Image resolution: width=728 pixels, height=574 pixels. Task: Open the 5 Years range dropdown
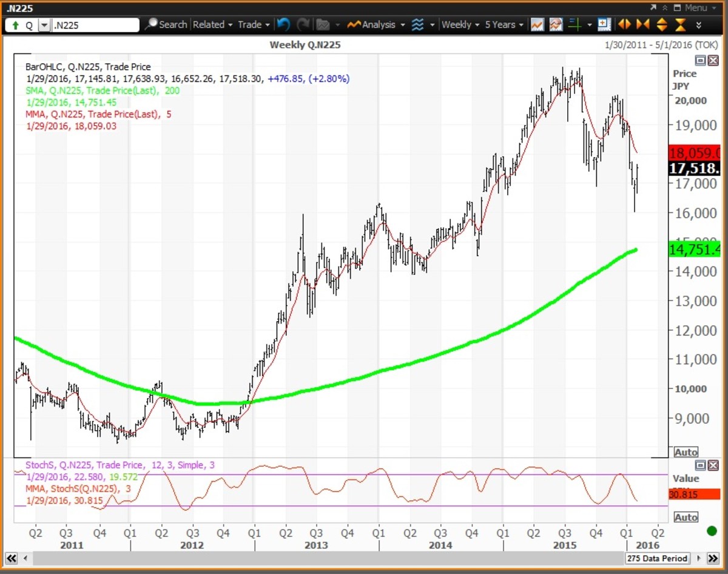click(x=504, y=25)
